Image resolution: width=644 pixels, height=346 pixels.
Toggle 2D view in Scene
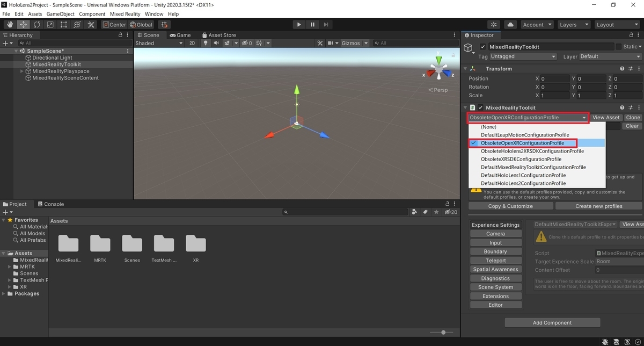(192, 43)
